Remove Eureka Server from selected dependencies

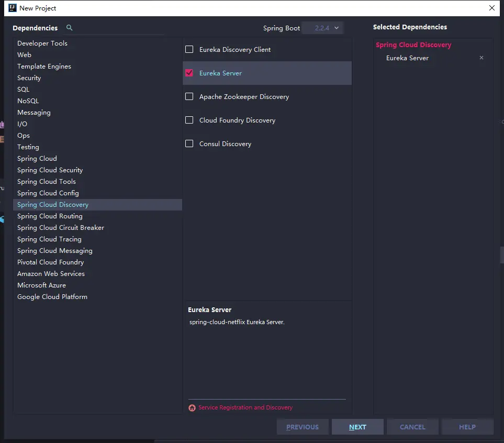click(481, 58)
